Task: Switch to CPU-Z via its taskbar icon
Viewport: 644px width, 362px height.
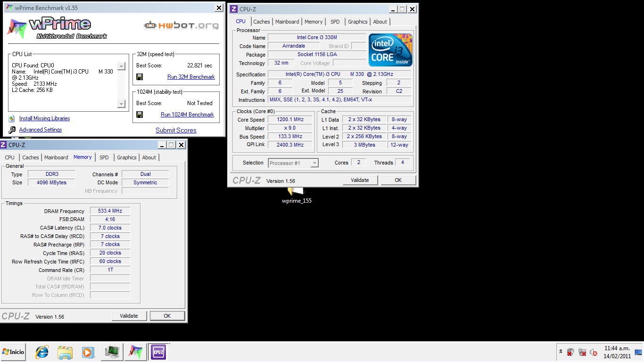Action: tap(158, 352)
